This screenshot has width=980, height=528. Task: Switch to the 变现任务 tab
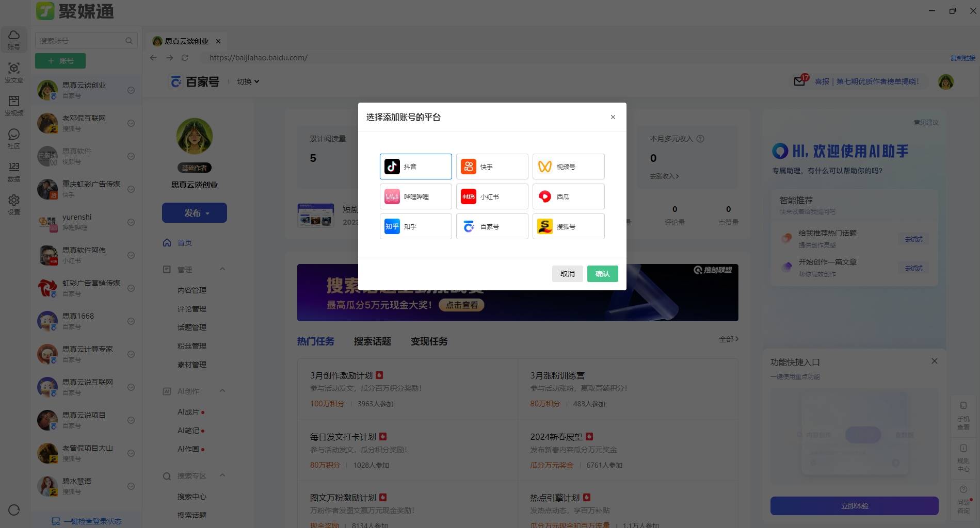pos(429,341)
